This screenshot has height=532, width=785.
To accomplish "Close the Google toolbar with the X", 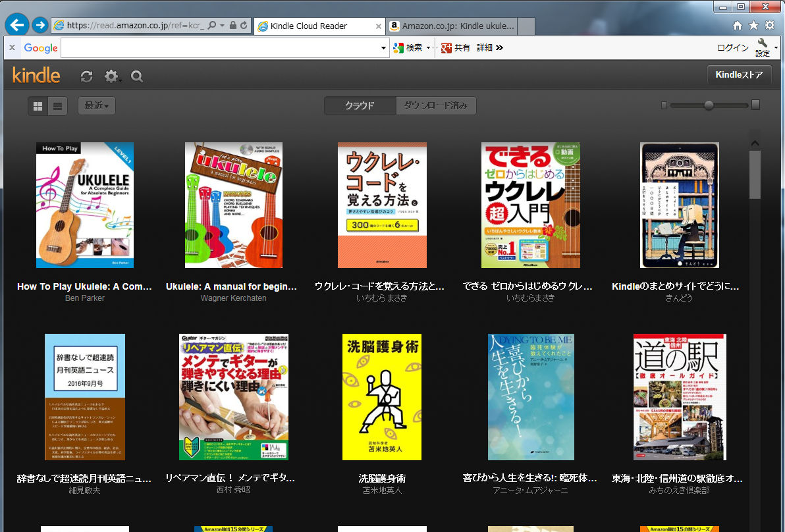I will [12, 47].
